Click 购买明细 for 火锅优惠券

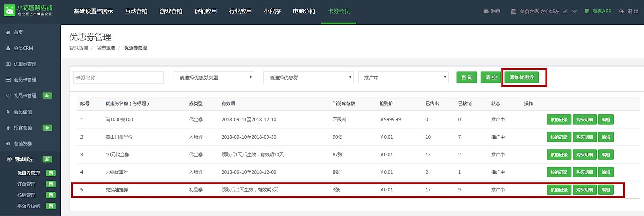[x=585, y=172]
